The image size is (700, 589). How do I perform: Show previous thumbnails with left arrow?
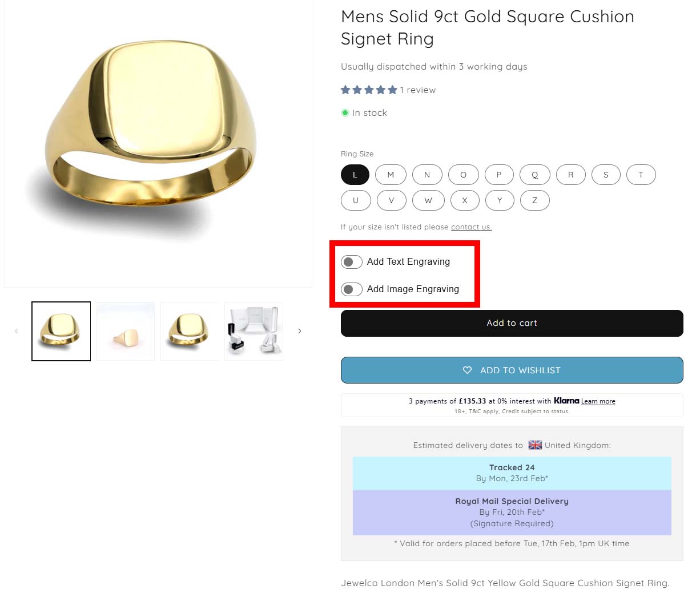point(17,331)
